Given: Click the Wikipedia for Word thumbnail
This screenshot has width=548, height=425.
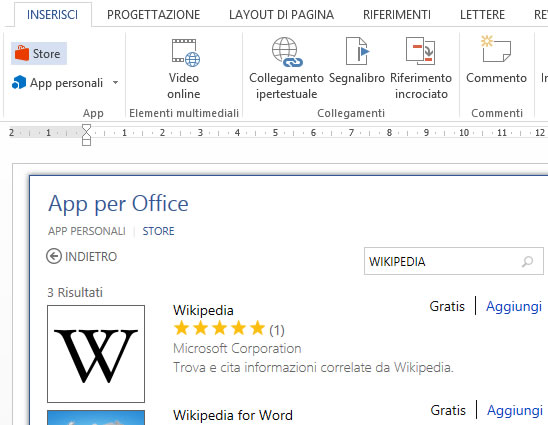Looking at the screenshot, I should pyautogui.click(x=96, y=418).
